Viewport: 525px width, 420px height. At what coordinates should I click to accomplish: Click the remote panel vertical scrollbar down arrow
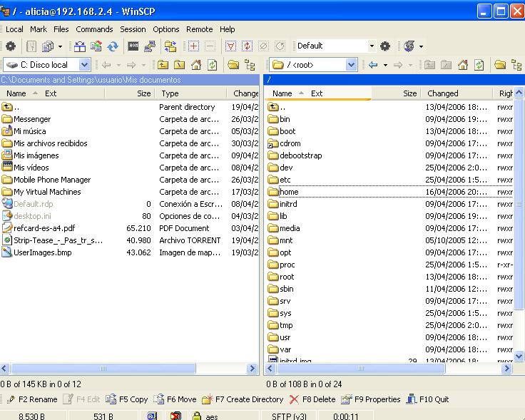[519, 356]
